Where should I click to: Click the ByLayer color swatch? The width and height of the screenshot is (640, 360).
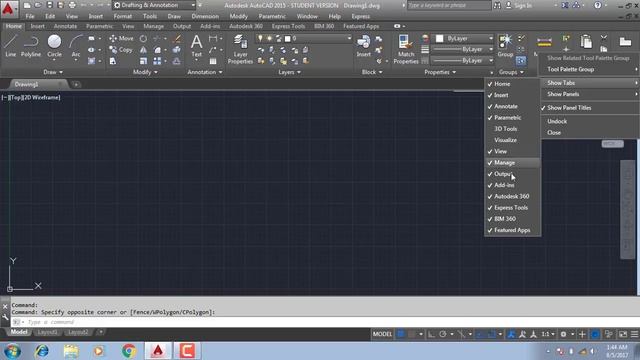(x=439, y=38)
